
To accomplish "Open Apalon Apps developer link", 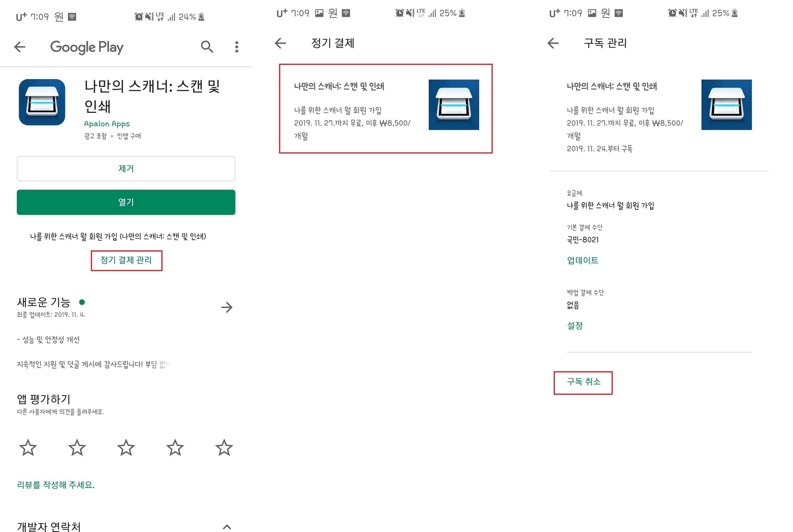I will tap(106, 124).
